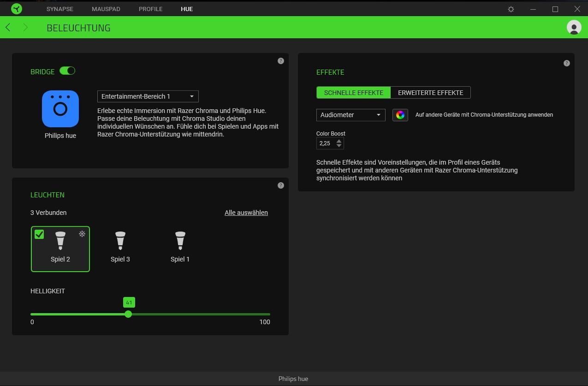Image resolution: width=588 pixels, height=386 pixels.
Task: Increase the Color Boost value
Action: point(339,141)
